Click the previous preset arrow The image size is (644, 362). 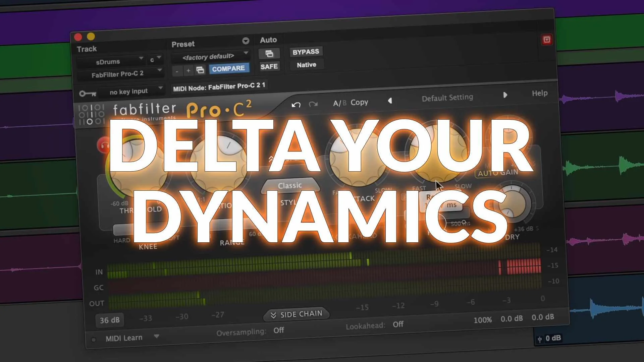point(390,101)
